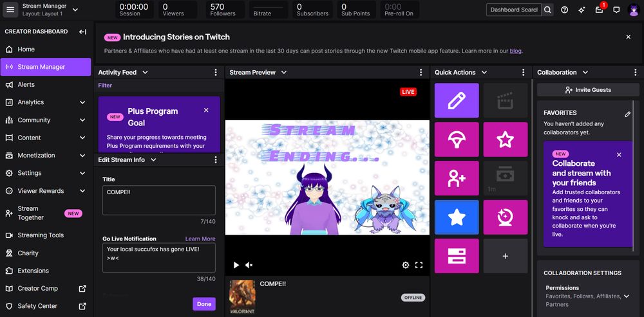Open Stream Together in sidebar
The width and height of the screenshot is (644, 317).
tap(46, 213)
